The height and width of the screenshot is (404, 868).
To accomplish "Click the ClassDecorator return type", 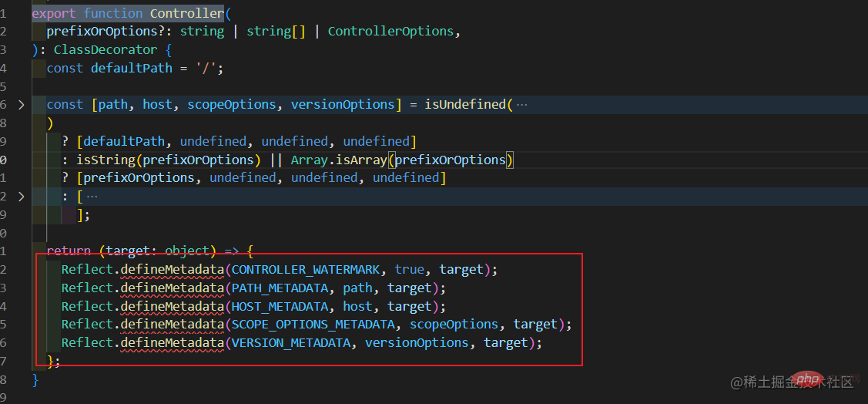I will [x=106, y=50].
